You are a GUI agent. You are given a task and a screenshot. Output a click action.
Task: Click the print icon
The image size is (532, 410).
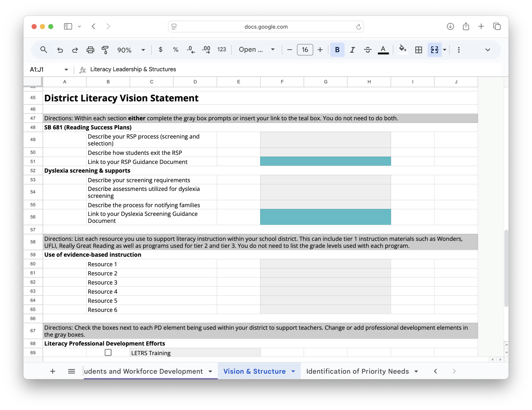coord(90,50)
